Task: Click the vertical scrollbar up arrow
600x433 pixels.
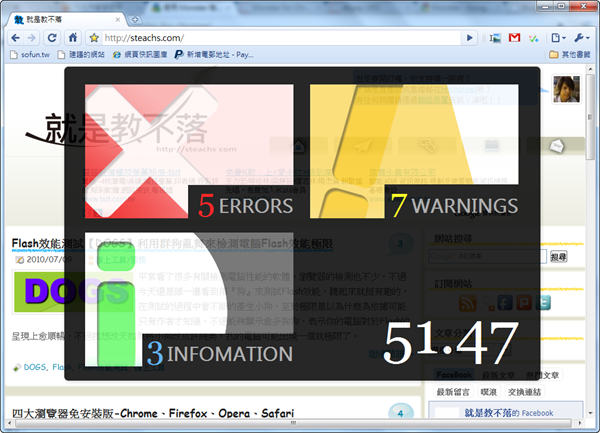Action: (590, 70)
